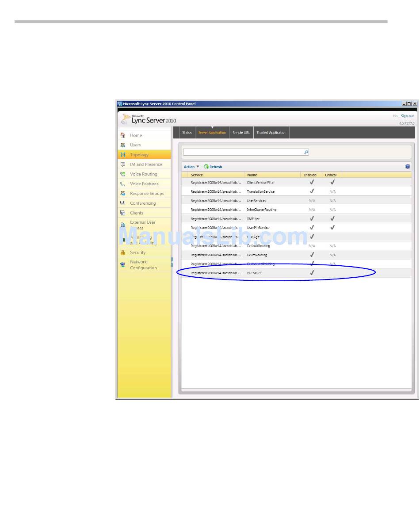Open the Home icon in sidebar
420x520 pixels.
(122, 135)
